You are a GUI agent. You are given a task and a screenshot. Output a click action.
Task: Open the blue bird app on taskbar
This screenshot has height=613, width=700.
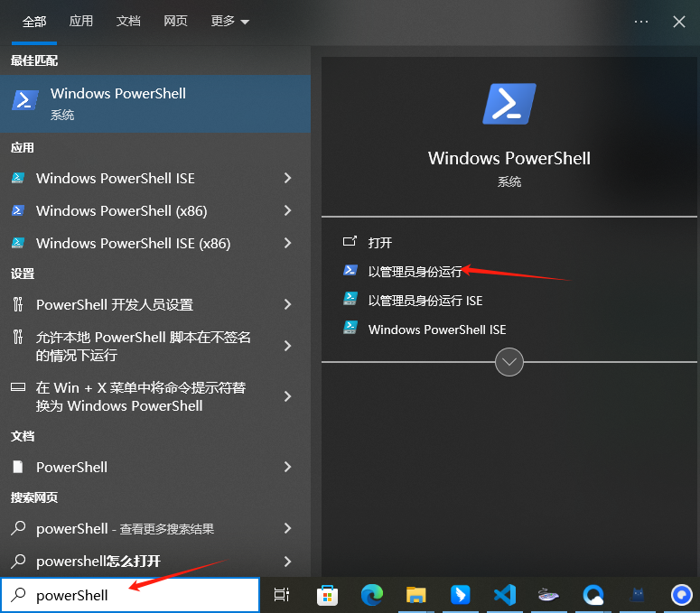461,595
